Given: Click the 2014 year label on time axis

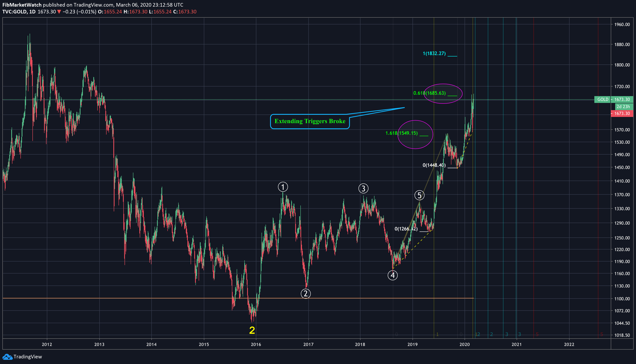Looking at the screenshot, I should click(152, 345).
